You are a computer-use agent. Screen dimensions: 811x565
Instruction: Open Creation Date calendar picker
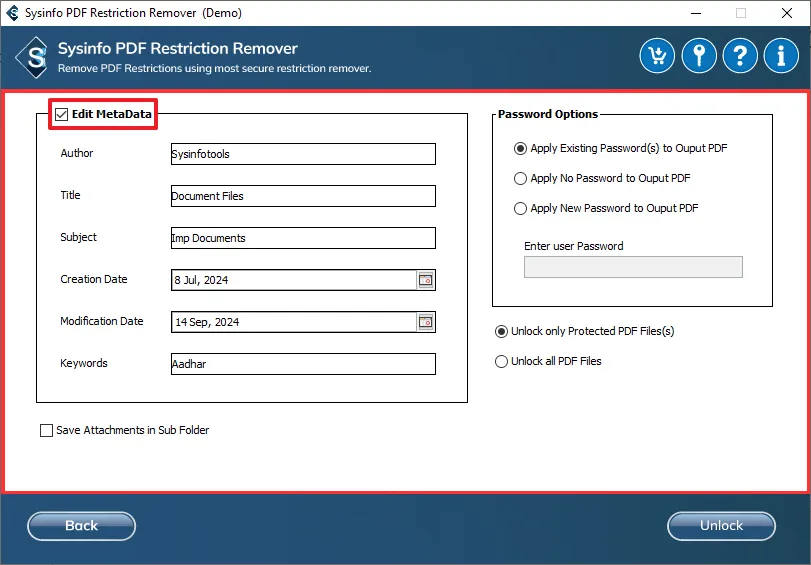(425, 280)
